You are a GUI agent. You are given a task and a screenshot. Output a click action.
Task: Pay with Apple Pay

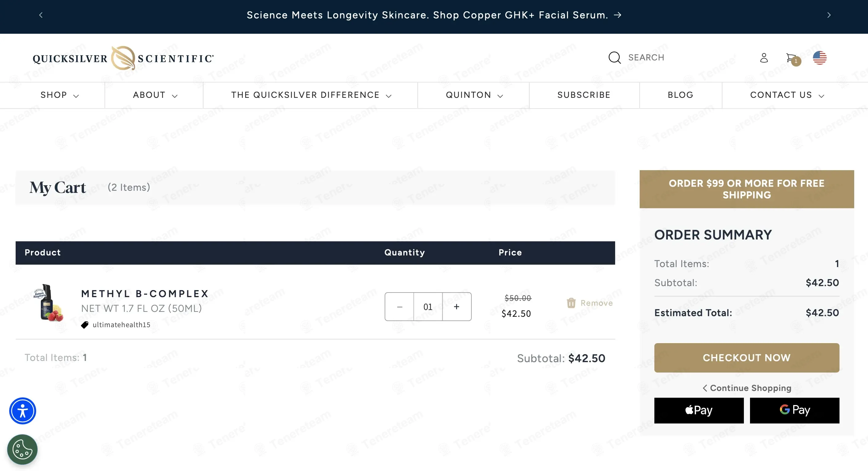699,410
